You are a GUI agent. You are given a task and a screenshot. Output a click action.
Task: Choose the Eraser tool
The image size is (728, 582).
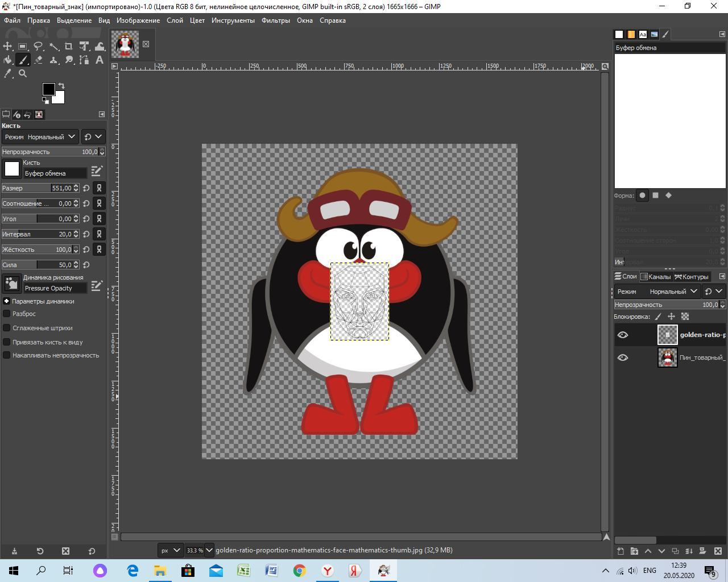38,60
